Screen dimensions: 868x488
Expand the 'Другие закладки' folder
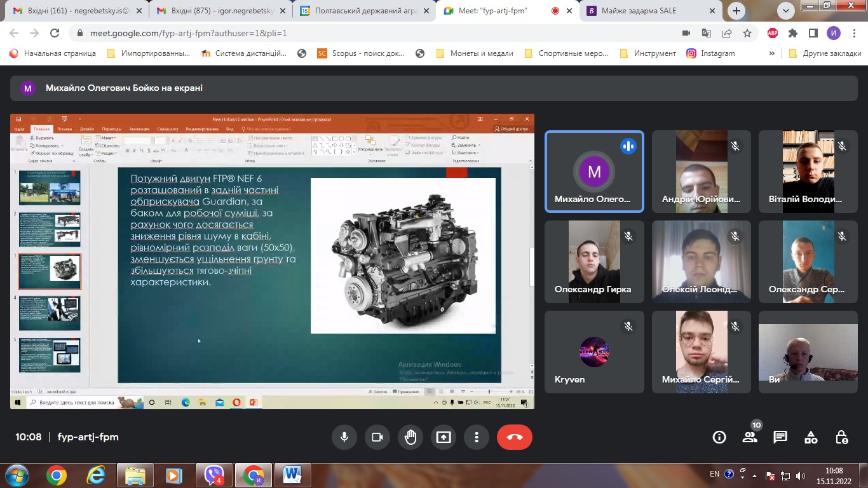pyautogui.click(x=824, y=53)
